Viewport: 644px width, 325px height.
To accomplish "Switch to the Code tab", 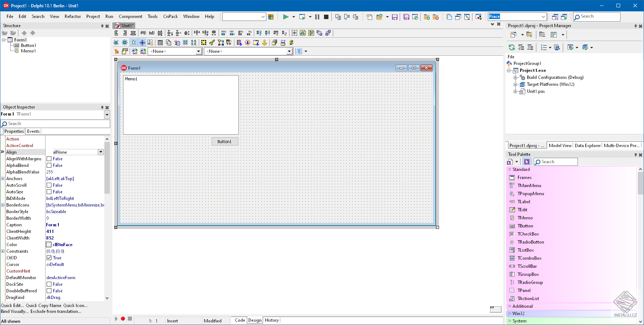I will pos(240,320).
